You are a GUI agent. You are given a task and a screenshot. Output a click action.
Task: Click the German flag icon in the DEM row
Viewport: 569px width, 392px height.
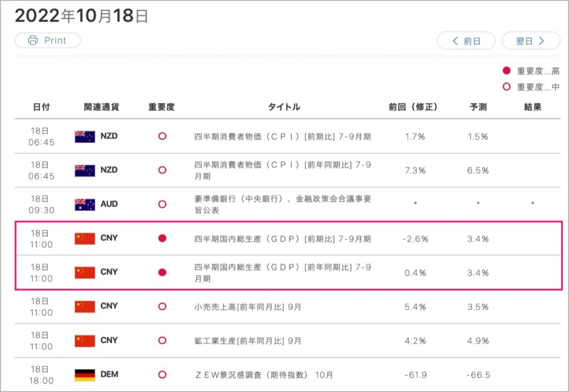pyautogui.click(x=85, y=375)
